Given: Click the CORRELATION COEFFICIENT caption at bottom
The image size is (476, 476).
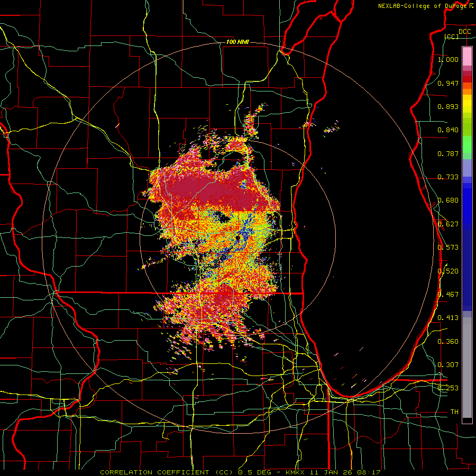Looking at the screenshot, I should [x=240, y=472].
